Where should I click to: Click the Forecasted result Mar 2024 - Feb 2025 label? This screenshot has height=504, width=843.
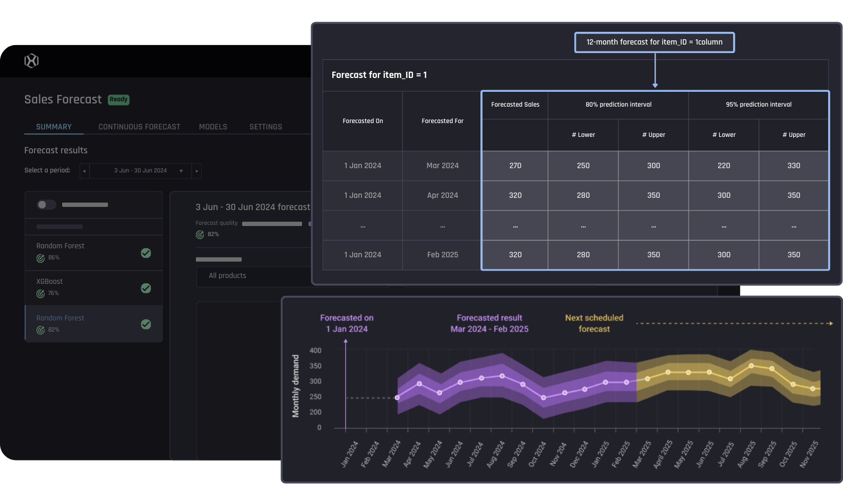[489, 324]
